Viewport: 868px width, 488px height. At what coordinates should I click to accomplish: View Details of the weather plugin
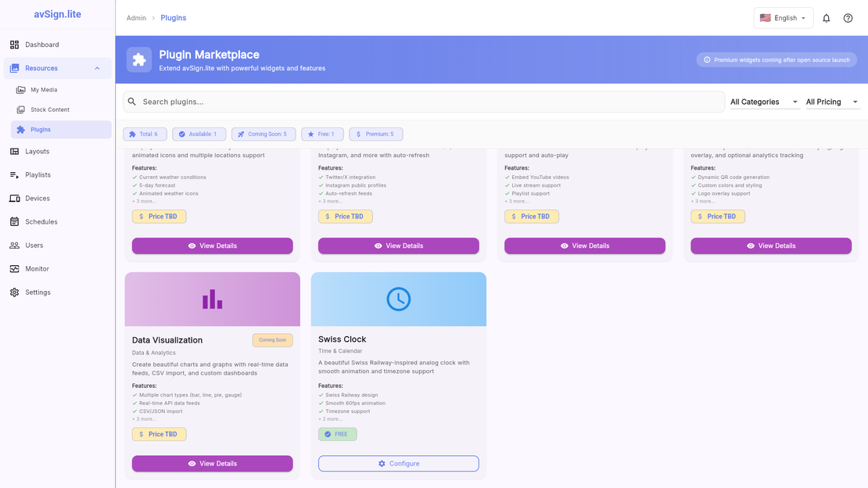coord(212,246)
